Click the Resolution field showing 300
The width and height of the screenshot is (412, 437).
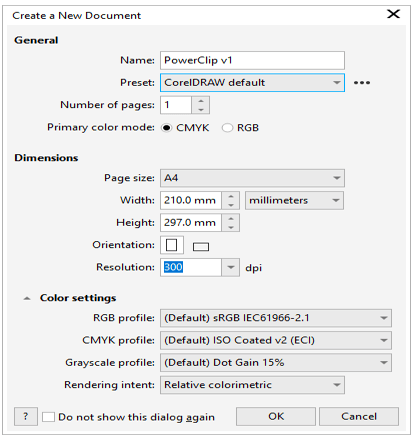point(191,267)
